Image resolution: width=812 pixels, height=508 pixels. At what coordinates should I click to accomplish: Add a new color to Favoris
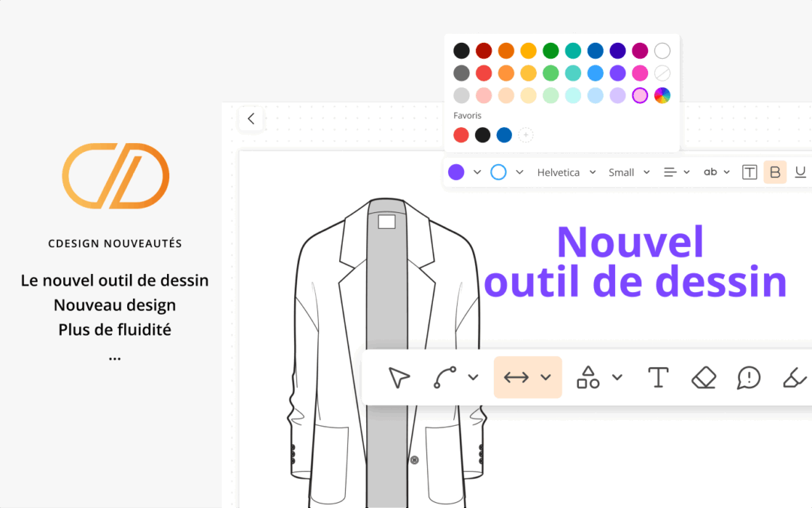click(525, 135)
